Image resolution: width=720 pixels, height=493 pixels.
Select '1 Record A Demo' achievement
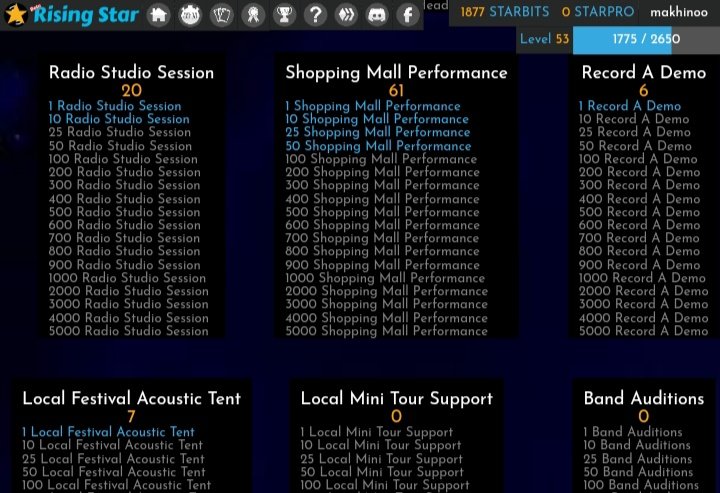click(630, 106)
